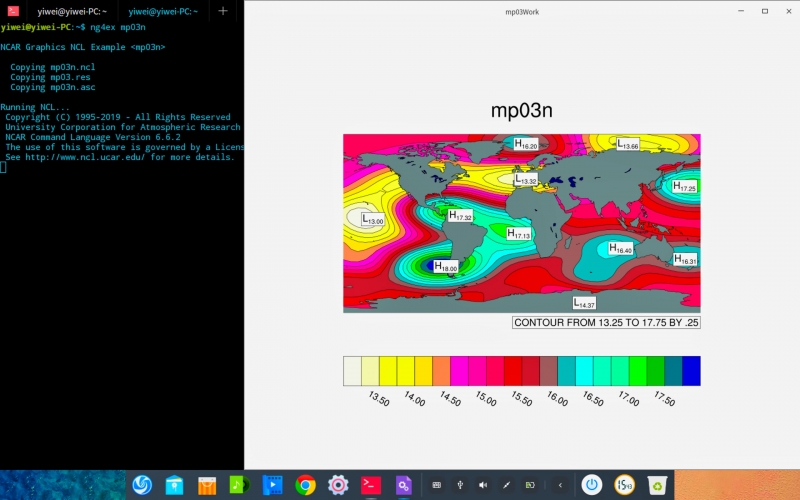Launch Google Chrome from the dock
This screenshot has height=500, width=800.
tap(305, 485)
